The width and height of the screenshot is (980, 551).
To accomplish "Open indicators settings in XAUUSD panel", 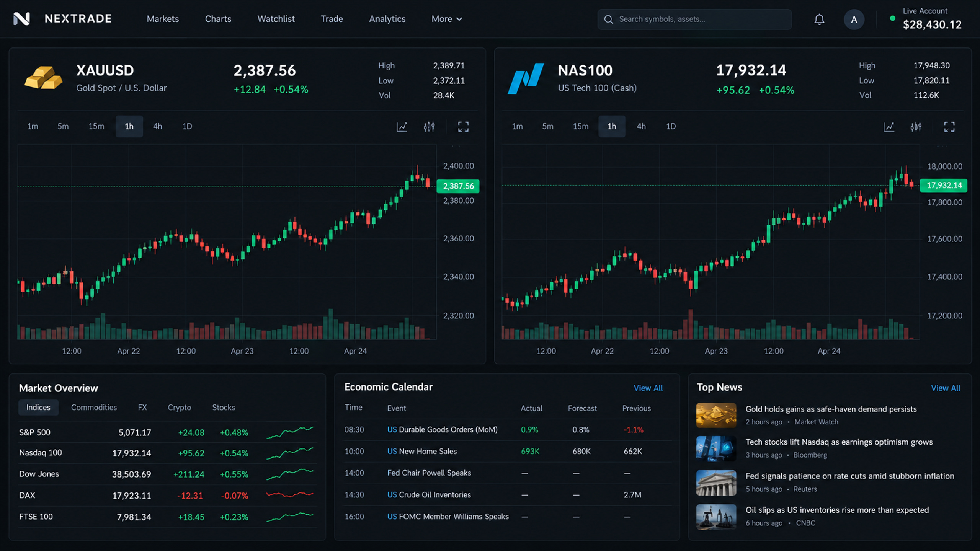I will tap(429, 127).
